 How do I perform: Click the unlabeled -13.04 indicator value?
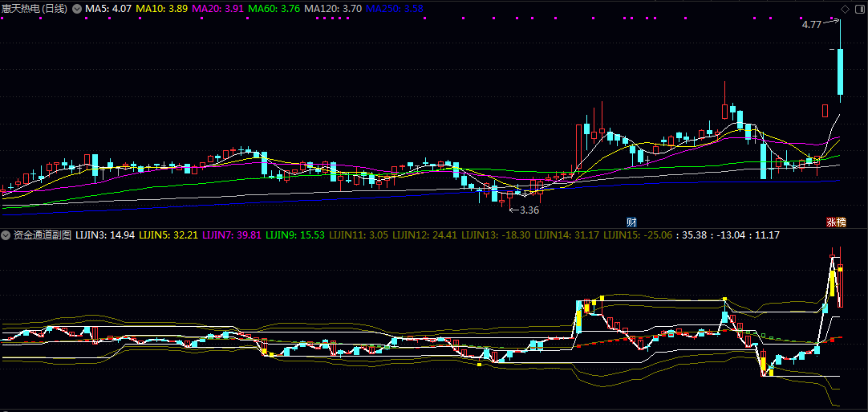click(729, 235)
